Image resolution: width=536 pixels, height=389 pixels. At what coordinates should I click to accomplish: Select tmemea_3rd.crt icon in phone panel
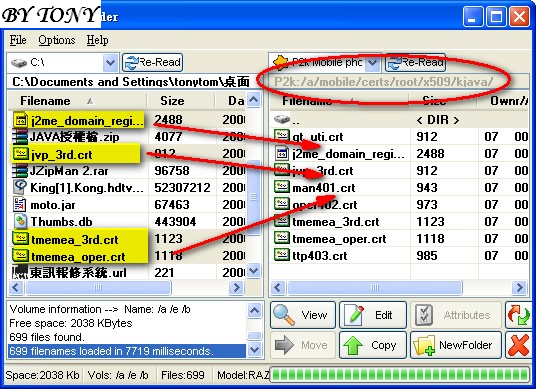282,221
